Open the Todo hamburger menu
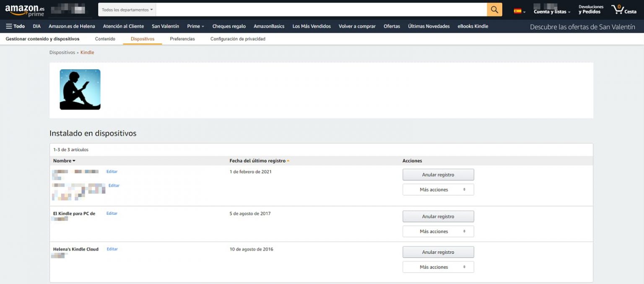Image resolution: width=644 pixels, height=284 pixels. 15,26
